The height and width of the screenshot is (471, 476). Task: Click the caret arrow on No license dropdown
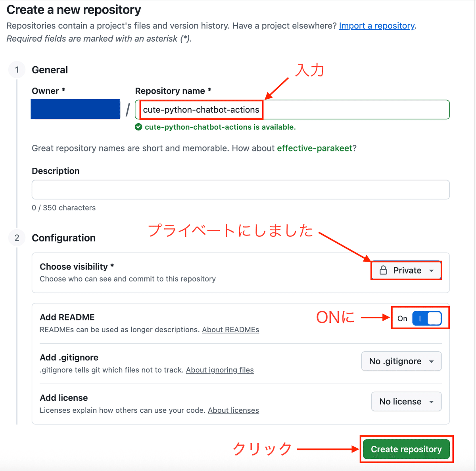(431, 402)
